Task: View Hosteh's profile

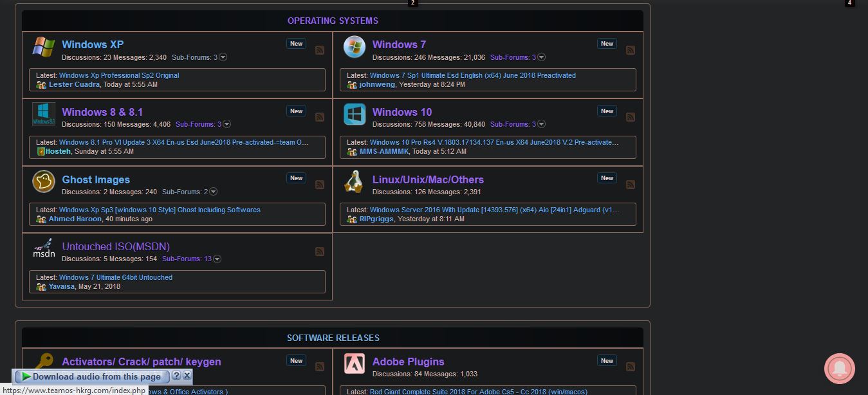Action: coord(58,151)
